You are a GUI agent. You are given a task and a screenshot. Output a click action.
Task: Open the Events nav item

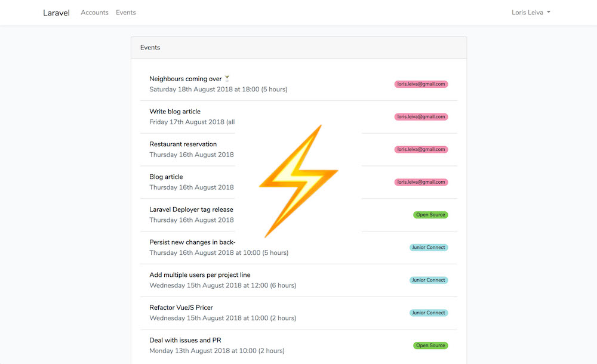[125, 13]
